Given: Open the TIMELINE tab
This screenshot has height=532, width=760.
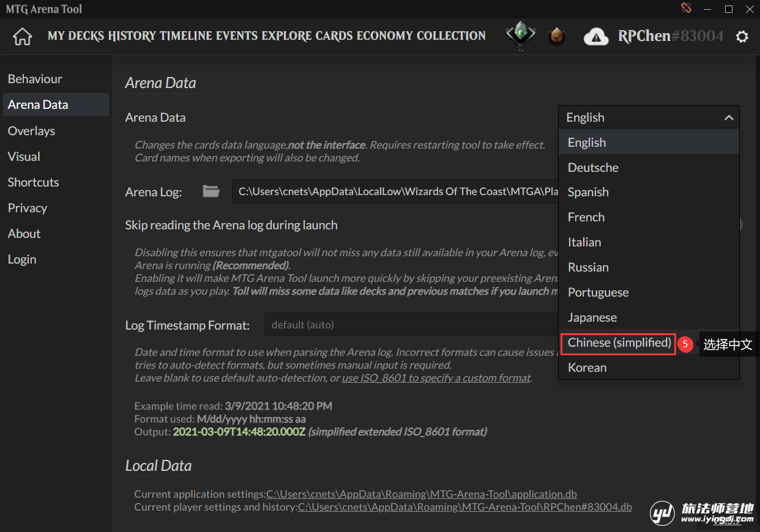Looking at the screenshot, I should point(186,35).
